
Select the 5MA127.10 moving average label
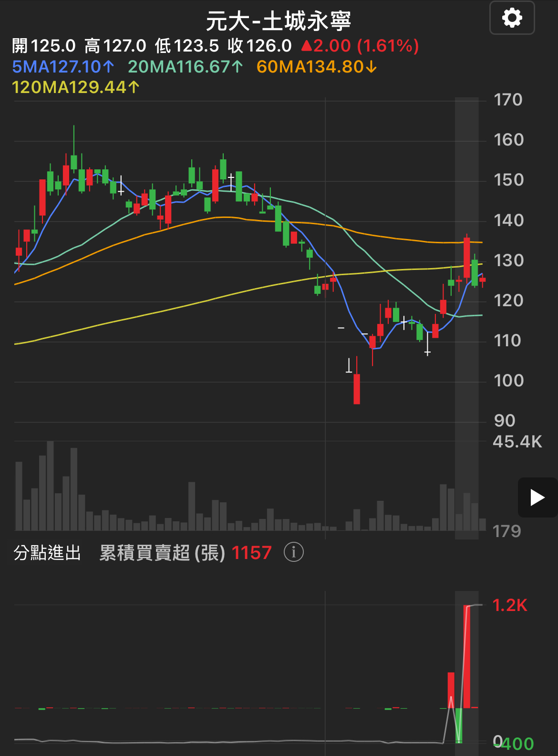[63, 67]
